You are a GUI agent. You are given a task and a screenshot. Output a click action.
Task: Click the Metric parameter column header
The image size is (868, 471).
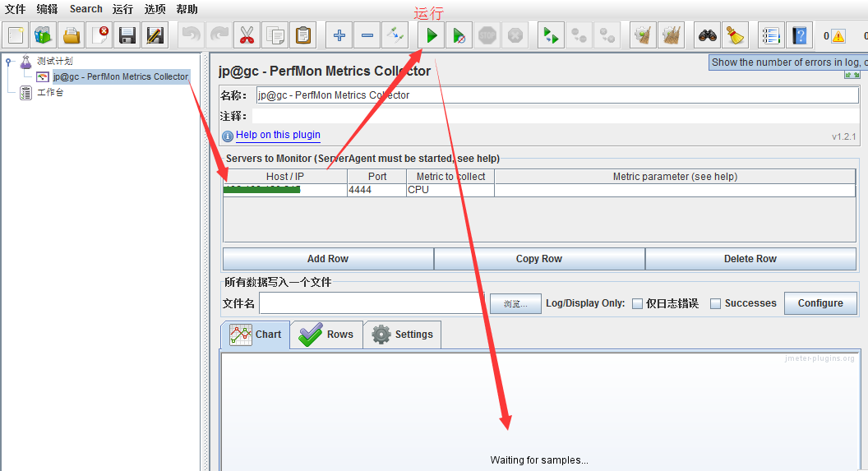tap(675, 177)
